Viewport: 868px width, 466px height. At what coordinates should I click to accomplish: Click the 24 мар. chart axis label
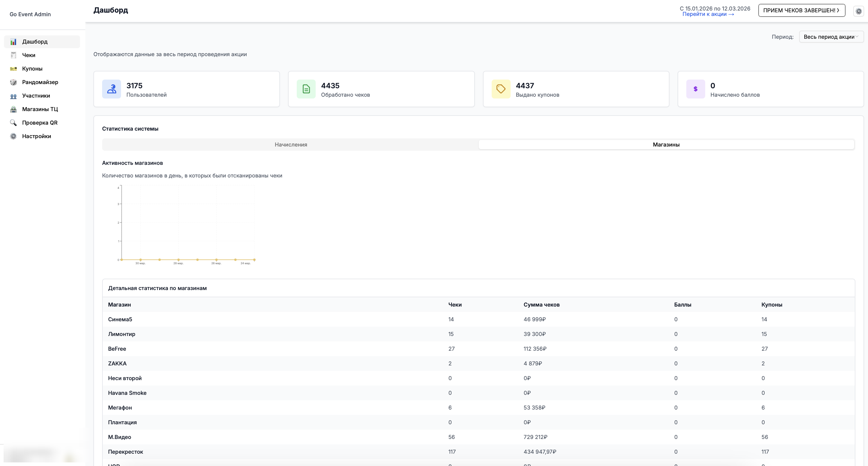245,264
